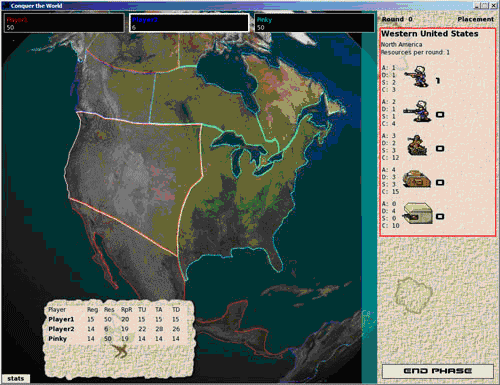Open the stats tab
This screenshot has width=500, height=385.
(16, 378)
